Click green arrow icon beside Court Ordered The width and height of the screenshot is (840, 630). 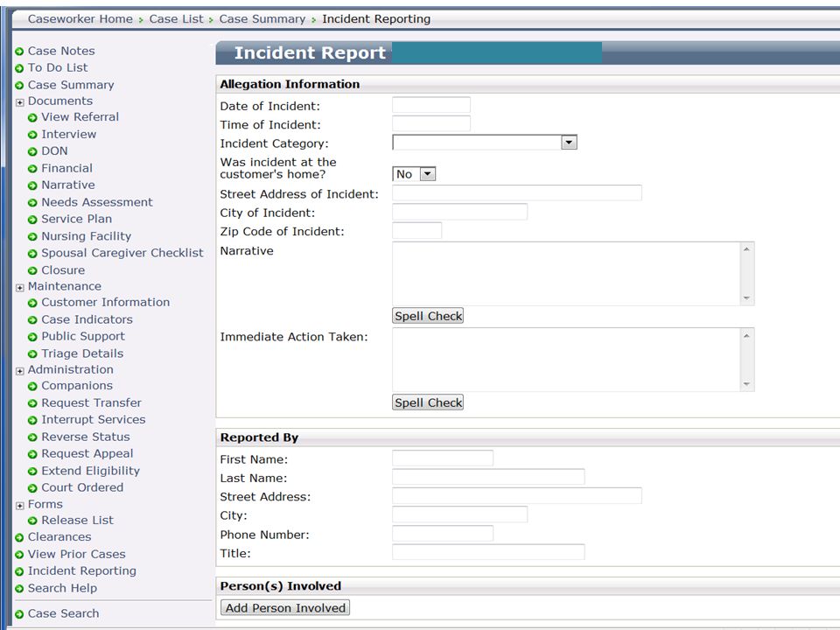tap(32, 488)
